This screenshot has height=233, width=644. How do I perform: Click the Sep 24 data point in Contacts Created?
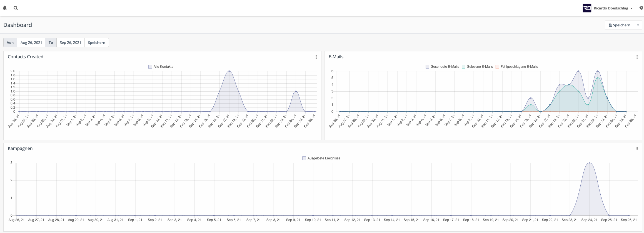click(296, 91)
